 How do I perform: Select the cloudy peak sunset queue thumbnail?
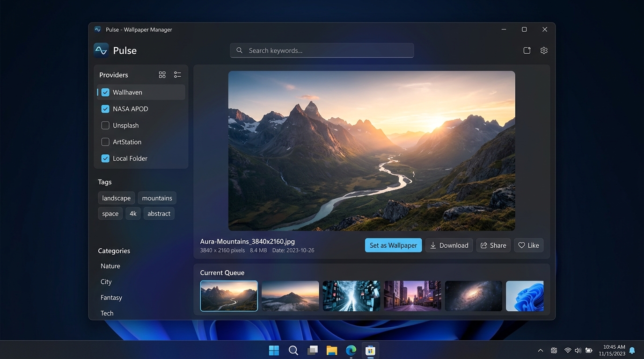point(290,296)
